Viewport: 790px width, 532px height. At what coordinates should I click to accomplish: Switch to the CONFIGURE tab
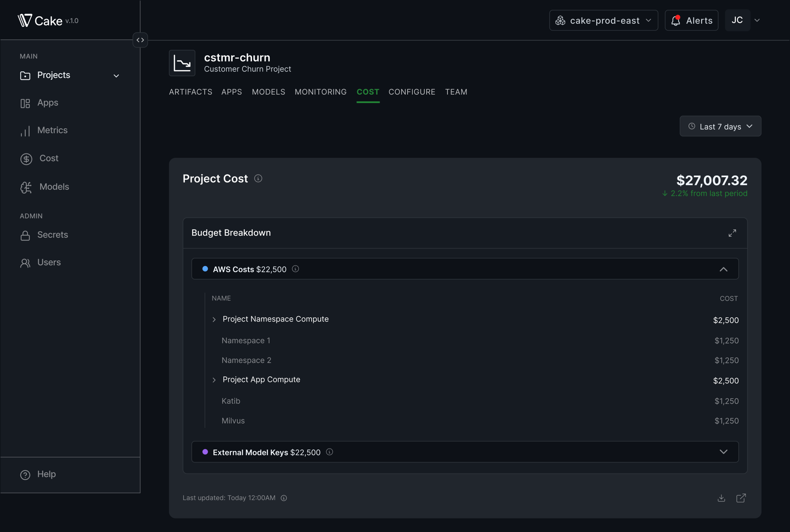412,92
